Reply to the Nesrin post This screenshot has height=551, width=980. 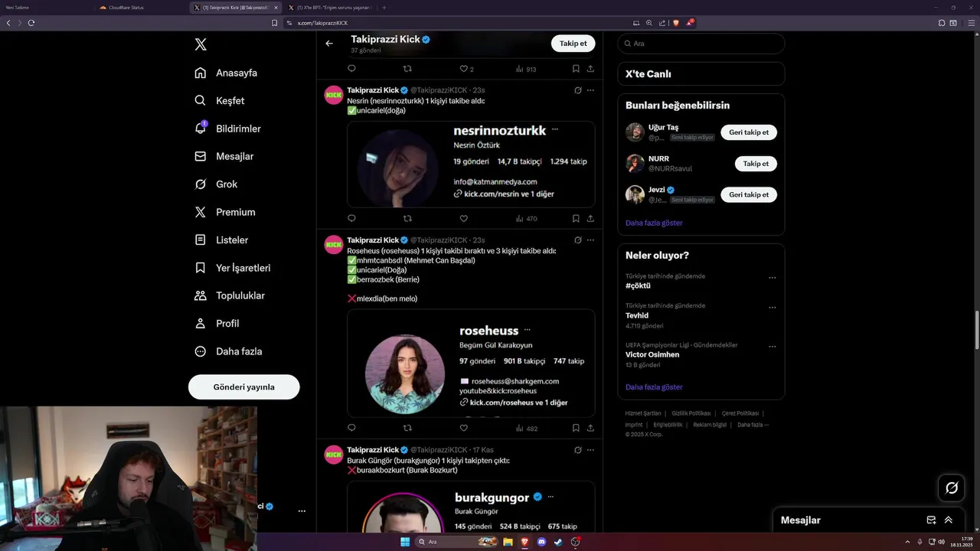(351, 219)
